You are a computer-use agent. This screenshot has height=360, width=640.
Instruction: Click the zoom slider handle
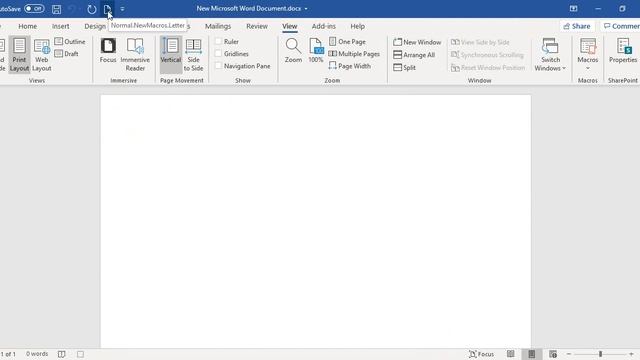[x=600, y=354]
